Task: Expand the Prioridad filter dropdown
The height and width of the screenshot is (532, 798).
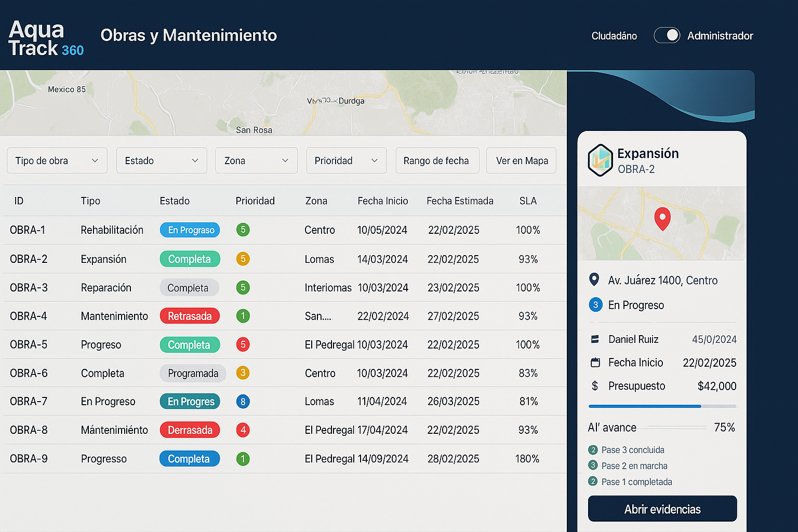Action: click(x=346, y=161)
